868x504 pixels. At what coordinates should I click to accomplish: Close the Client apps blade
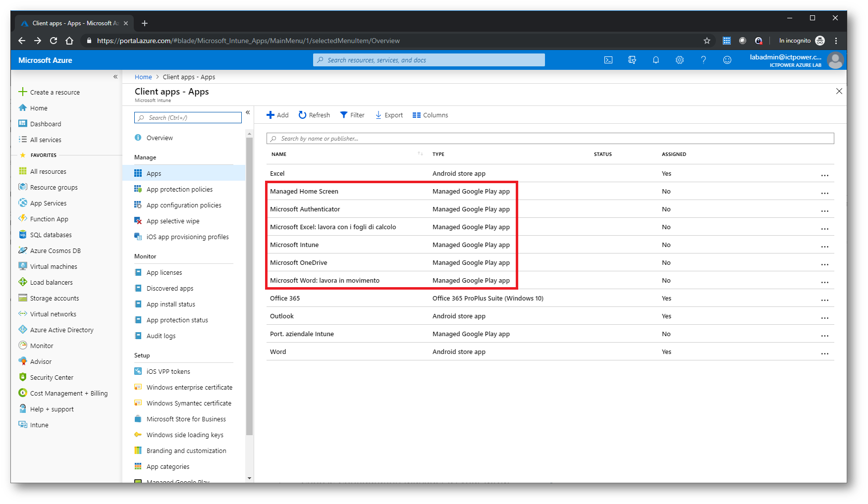pyautogui.click(x=839, y=91)
